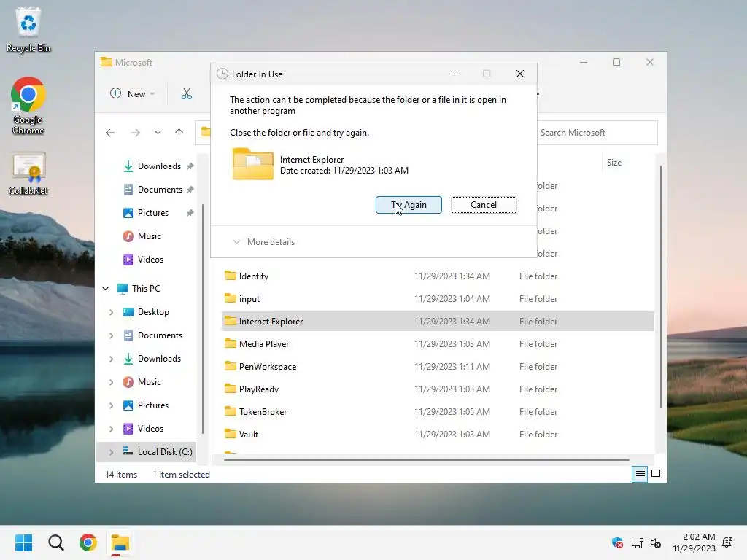Open the New item menu
747x560 pixels.
(133, 94)
